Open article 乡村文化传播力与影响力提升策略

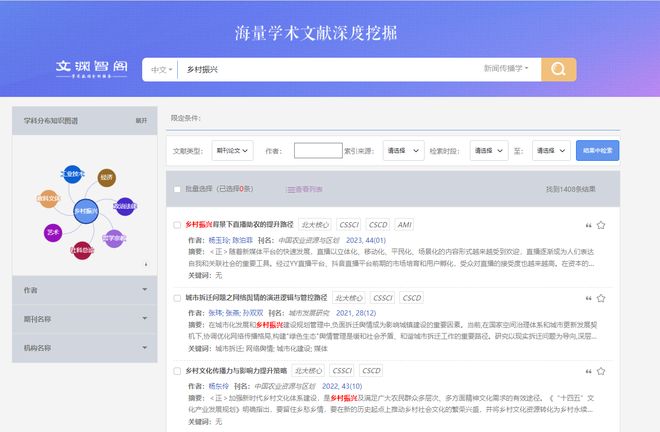point(236,371)
